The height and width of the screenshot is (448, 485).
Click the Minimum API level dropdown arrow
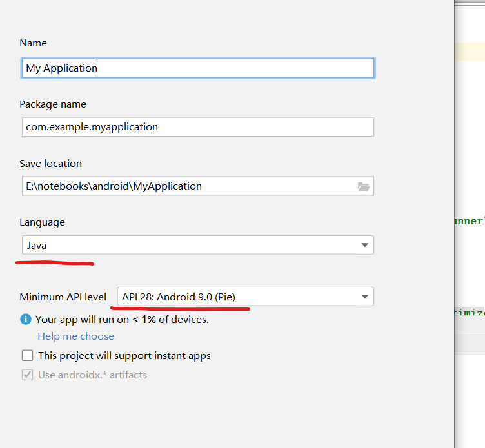click(x=364, y=297)
